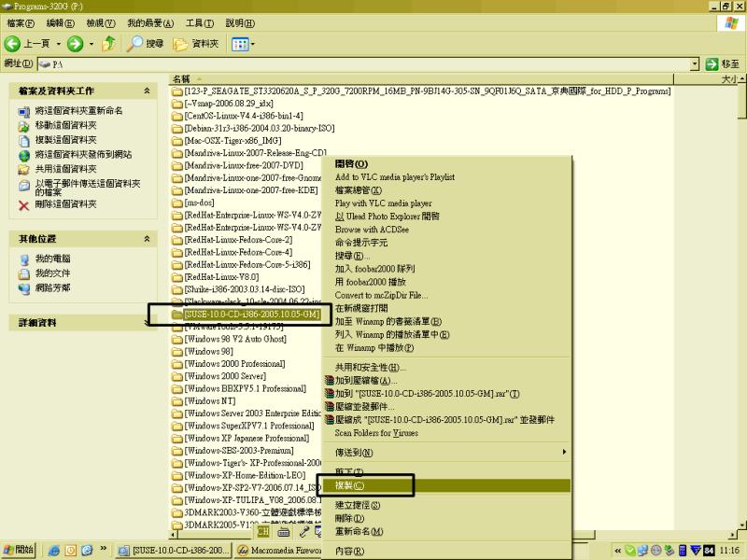Click the green Forward arrow button
This screenshot has width=747, height=560.
coord(75,44)
